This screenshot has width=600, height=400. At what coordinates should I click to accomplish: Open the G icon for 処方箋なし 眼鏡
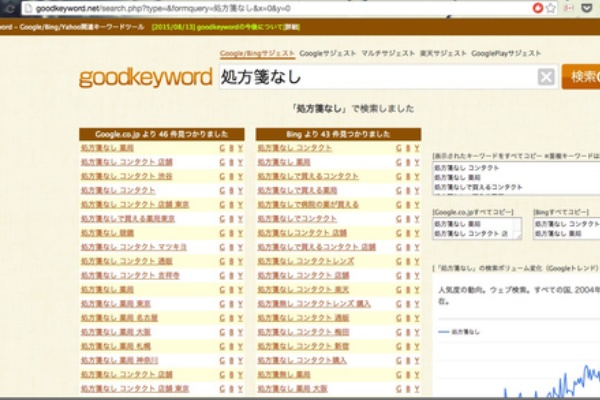coord(222,233)
